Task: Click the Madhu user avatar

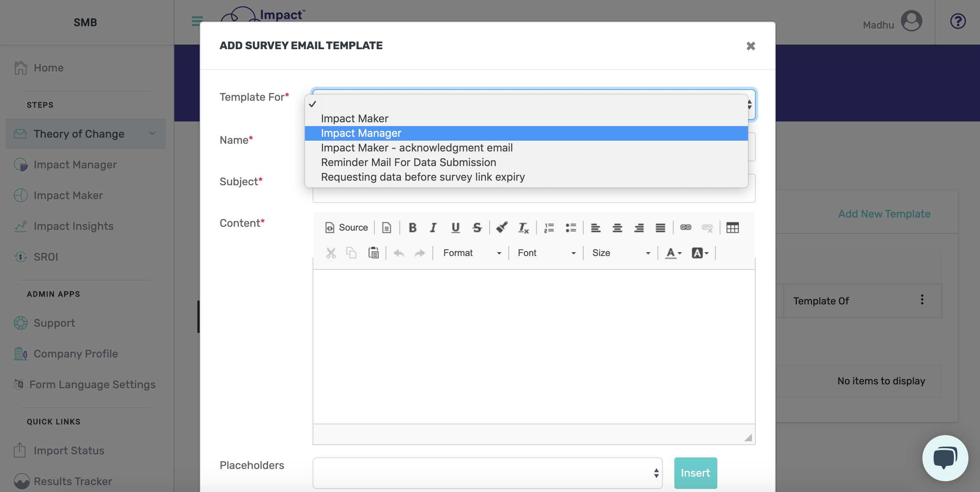Action: [x=911, y=22]
